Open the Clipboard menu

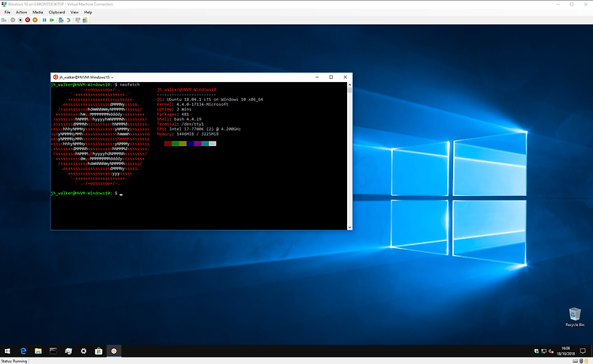[x=57, y=12]
